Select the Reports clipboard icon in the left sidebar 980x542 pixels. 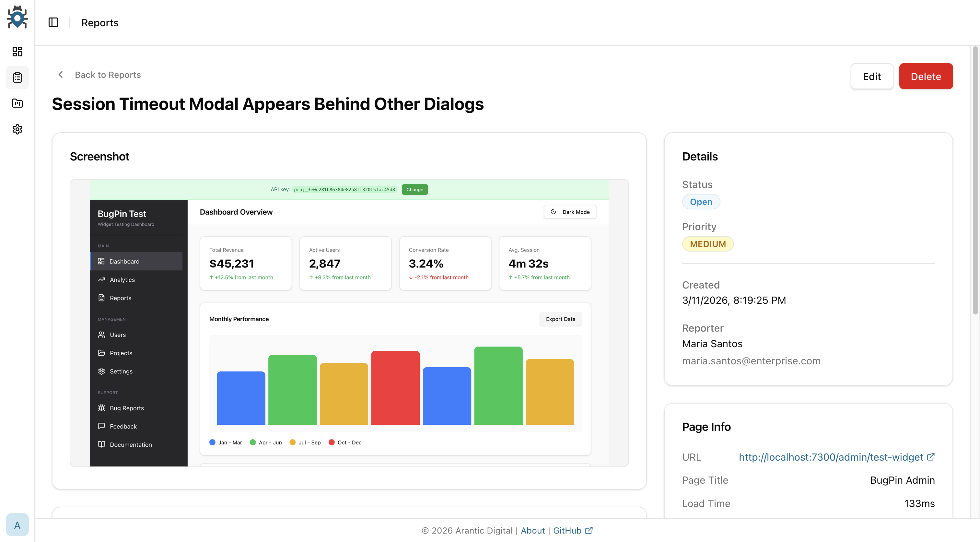[17, 77]
